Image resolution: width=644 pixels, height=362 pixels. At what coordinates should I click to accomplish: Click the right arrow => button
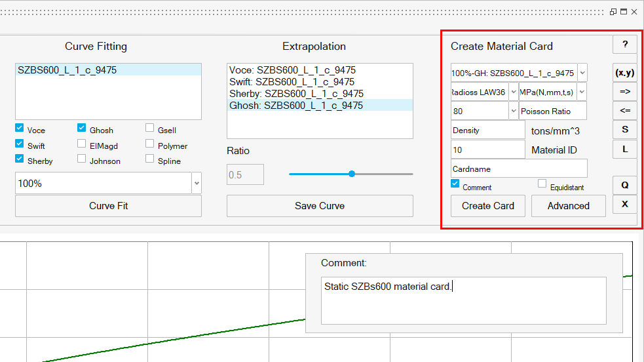pyautogui.click(x=624, y=92)
